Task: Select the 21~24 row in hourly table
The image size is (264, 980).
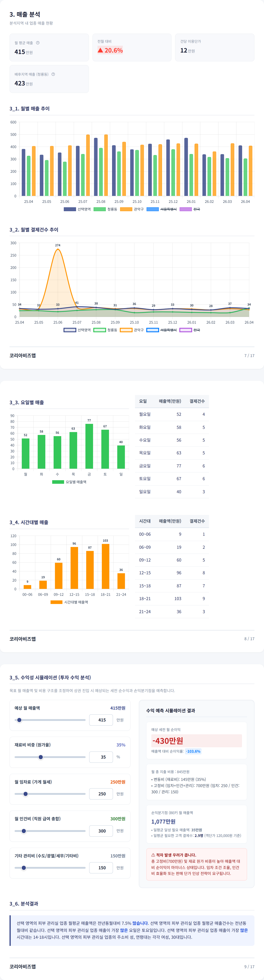Action: tap(172, 611)
